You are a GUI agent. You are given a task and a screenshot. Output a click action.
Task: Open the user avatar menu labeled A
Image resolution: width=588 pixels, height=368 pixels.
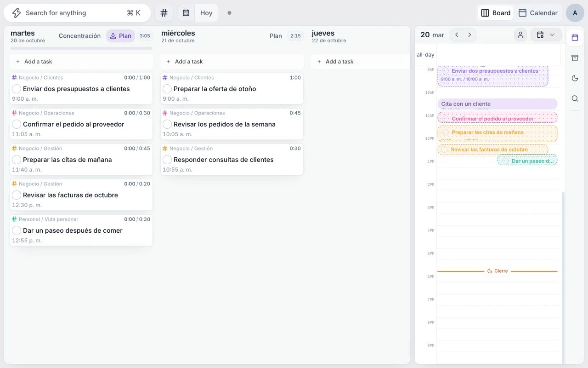click(575, 13)
